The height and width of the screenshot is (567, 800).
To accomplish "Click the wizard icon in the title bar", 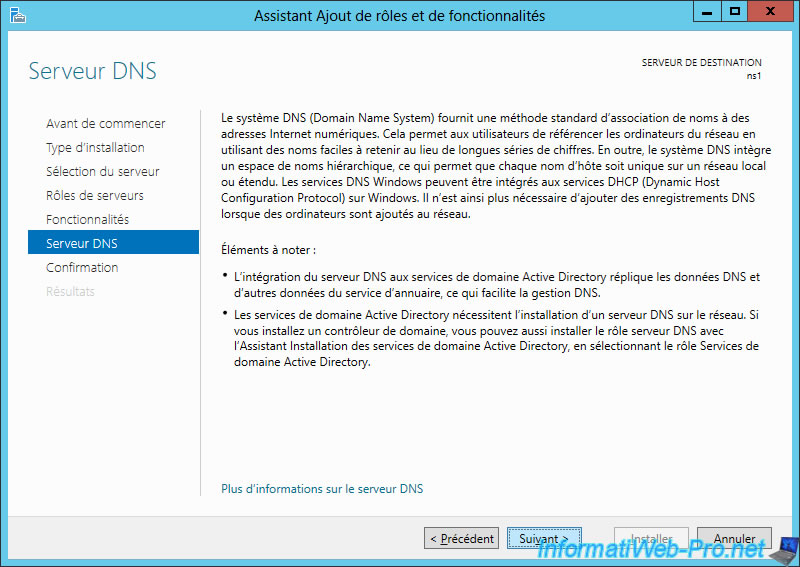I will pos(17,15).
